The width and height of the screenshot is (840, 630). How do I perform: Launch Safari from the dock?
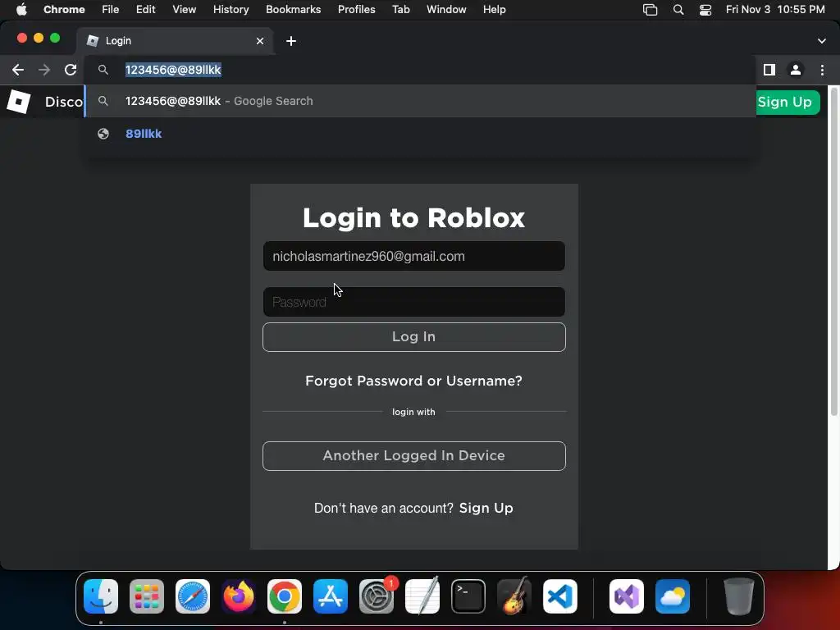pyautogui.click(x=193, y=596)
